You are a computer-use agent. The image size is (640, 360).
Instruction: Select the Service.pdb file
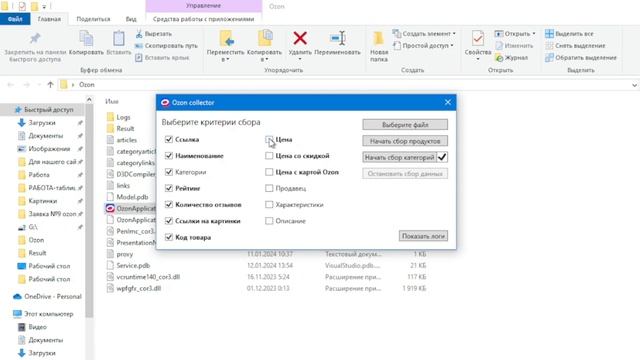coord(128,265)
